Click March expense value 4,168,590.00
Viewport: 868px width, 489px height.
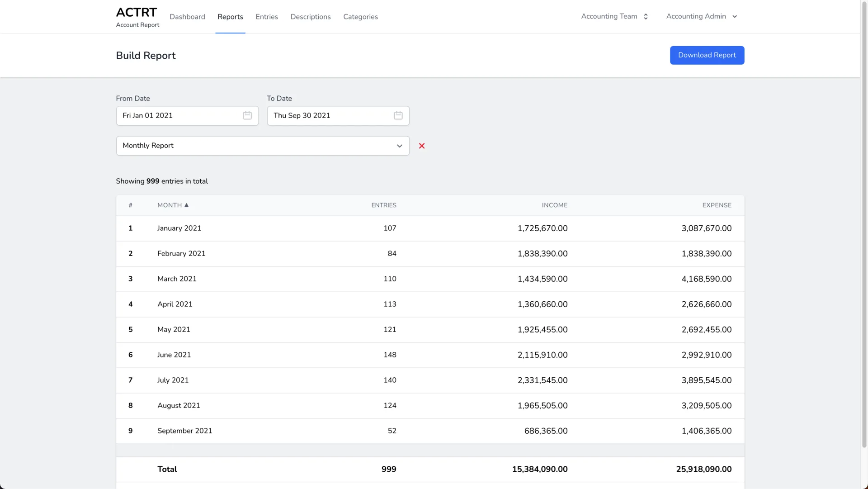[707, 279]
